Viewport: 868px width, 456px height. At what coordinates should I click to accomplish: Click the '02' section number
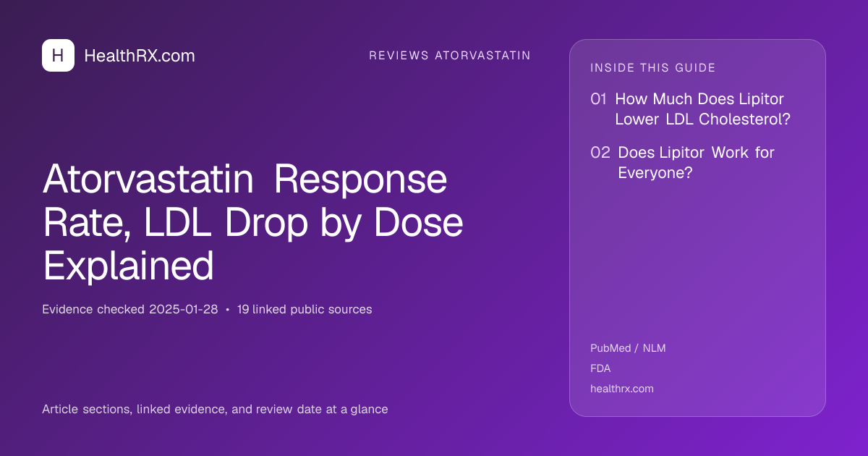click(600, 153)
